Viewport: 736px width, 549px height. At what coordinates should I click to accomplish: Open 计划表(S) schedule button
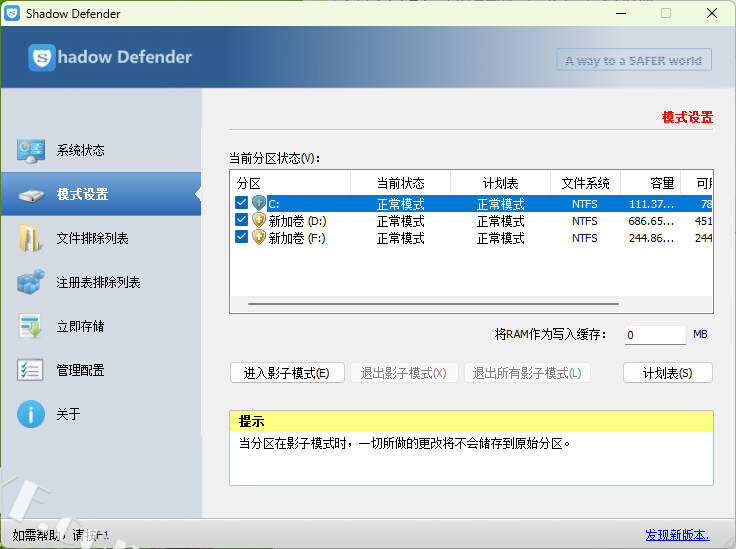[667, 373]
